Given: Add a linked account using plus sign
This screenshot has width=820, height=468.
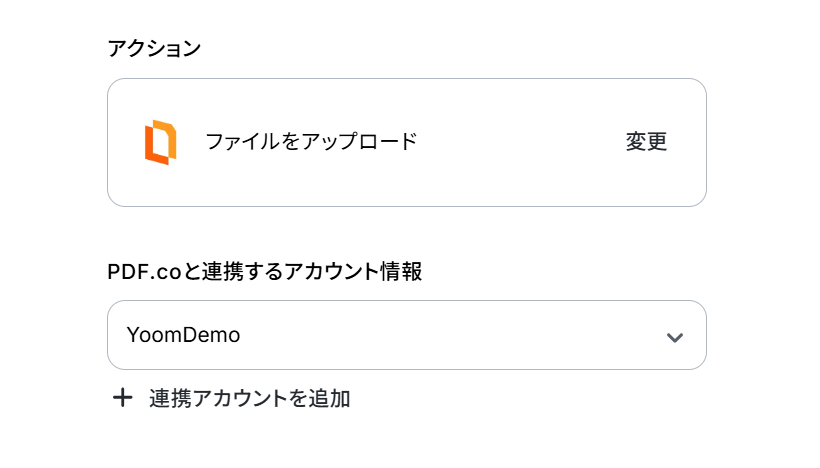Looking at the screenshot, I should 122,398.
